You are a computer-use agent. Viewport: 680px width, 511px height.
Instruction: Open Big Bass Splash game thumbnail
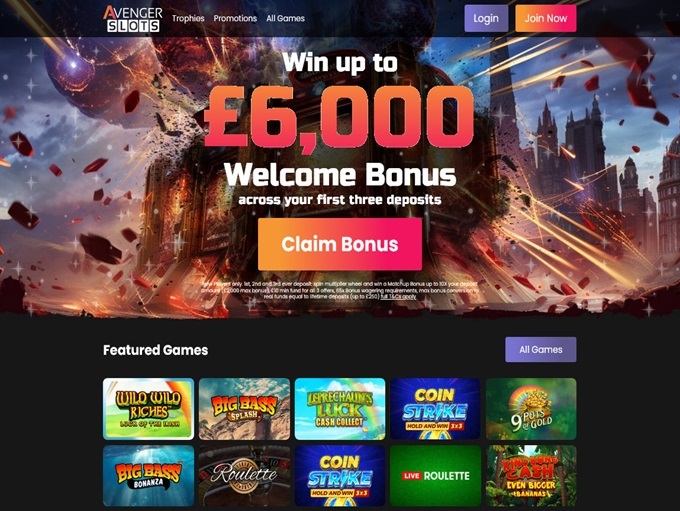[244, 409]
